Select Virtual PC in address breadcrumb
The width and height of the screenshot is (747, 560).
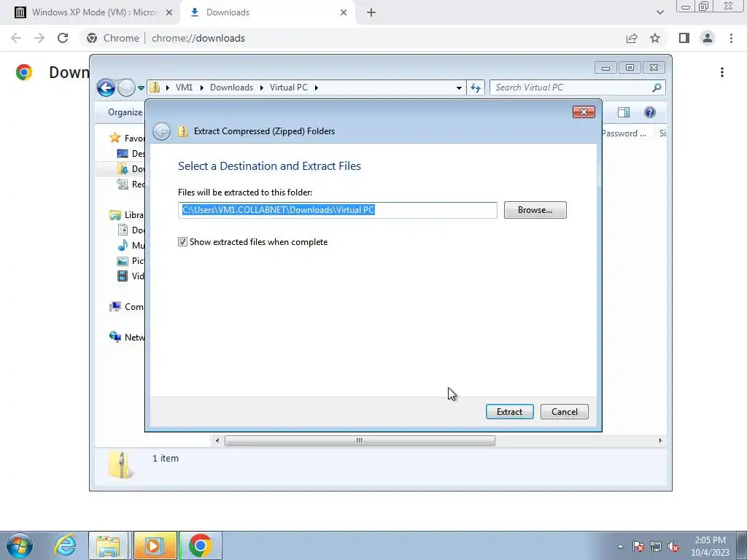point(289,87)
